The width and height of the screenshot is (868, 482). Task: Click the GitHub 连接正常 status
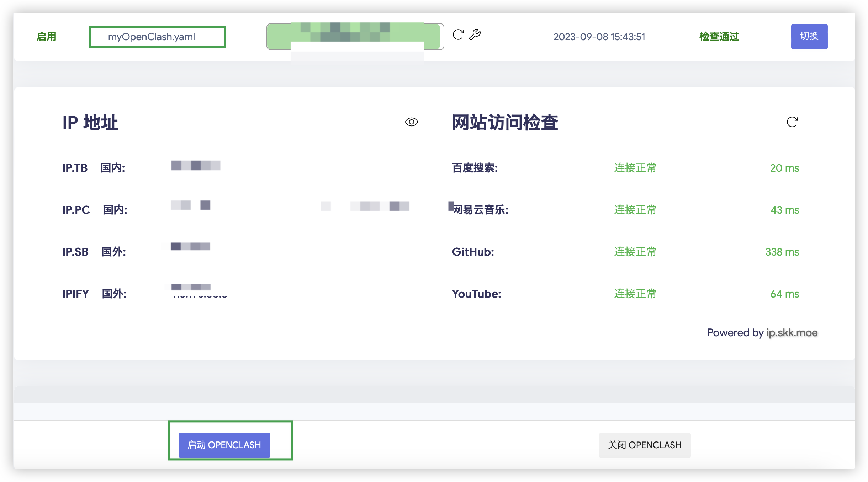click(635, 252)
